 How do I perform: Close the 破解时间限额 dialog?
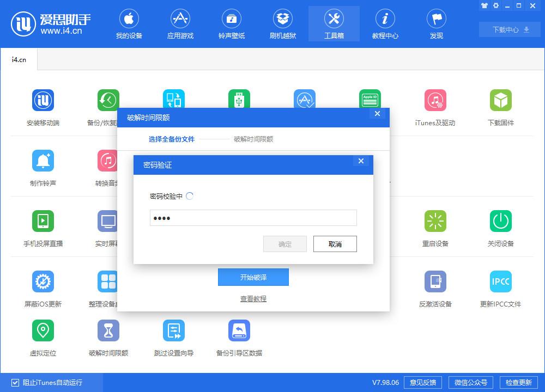(377, 114)
